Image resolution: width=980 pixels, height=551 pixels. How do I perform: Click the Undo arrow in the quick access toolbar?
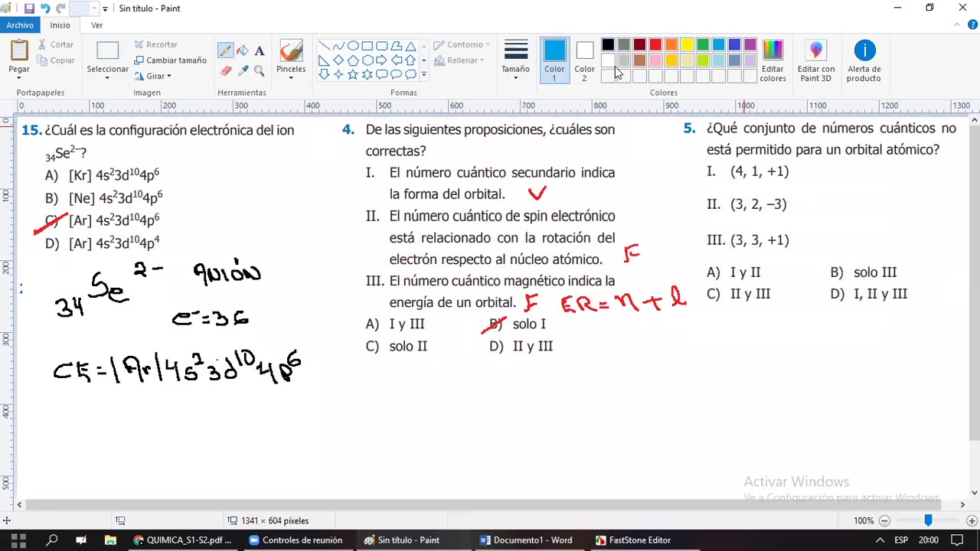[45, 8]
